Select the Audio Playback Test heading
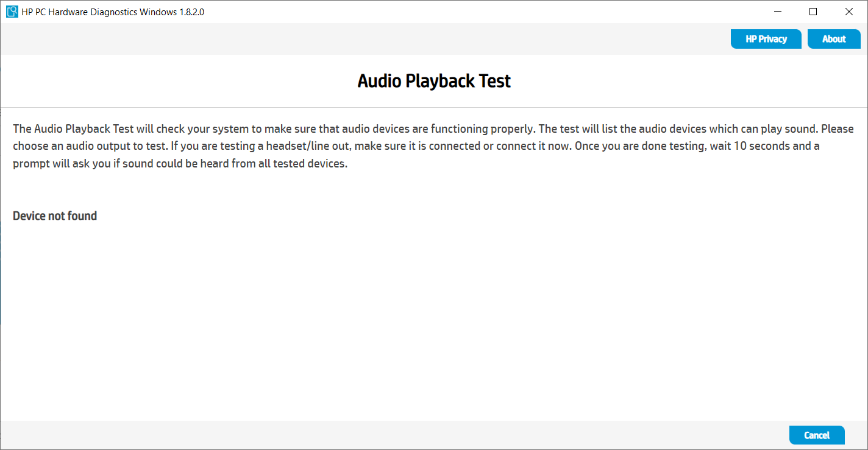Image resolution: width=868 pixels, height=450 pixels. click(433, 80)
